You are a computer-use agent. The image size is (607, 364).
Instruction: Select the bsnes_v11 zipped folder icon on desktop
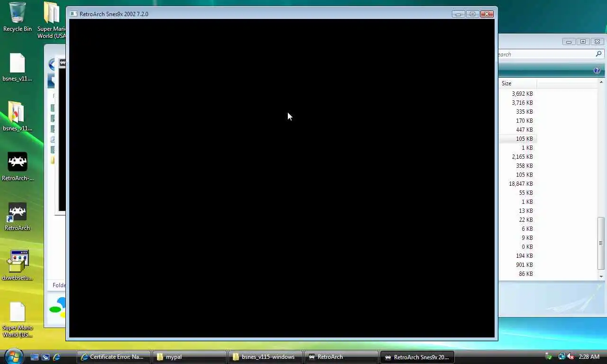(17, 117)
